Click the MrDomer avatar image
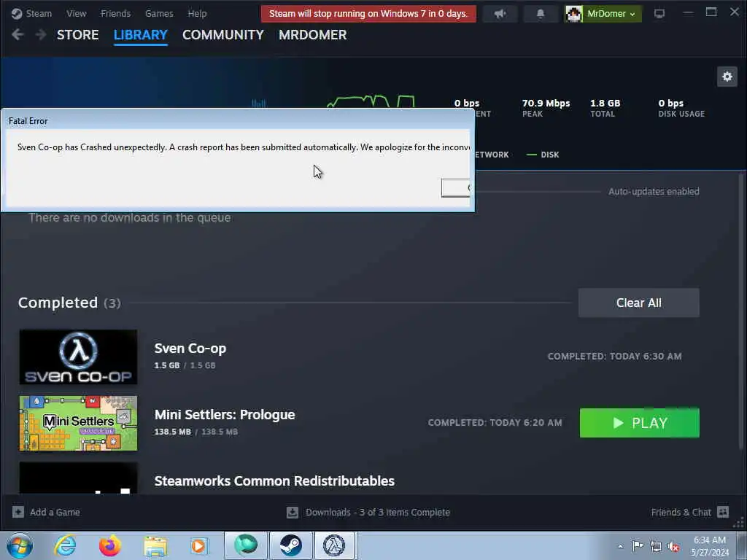This screenshot has width=747, height=560. pyautogui.click(x=573, y=14)
